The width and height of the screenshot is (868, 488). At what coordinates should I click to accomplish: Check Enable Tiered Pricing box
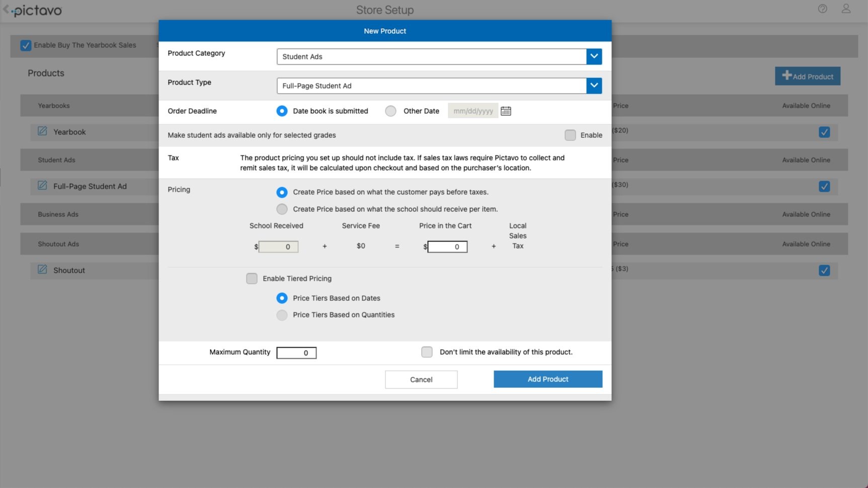point(252,278)
